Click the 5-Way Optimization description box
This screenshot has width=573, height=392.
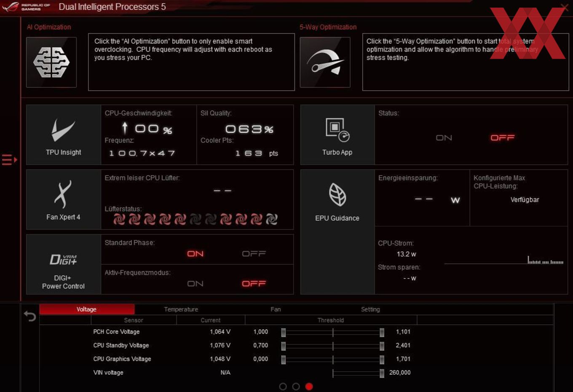tap(466, 62)
